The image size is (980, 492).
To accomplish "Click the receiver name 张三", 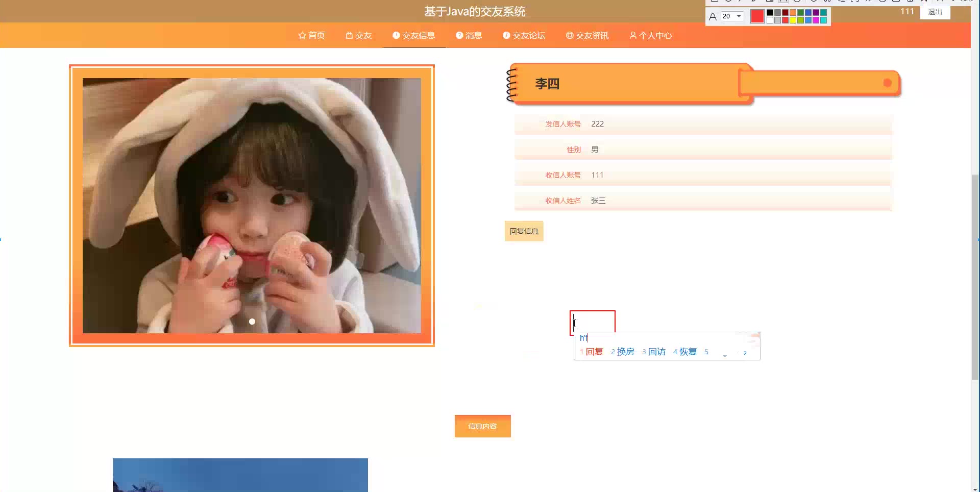I will [x=598, y=201].
